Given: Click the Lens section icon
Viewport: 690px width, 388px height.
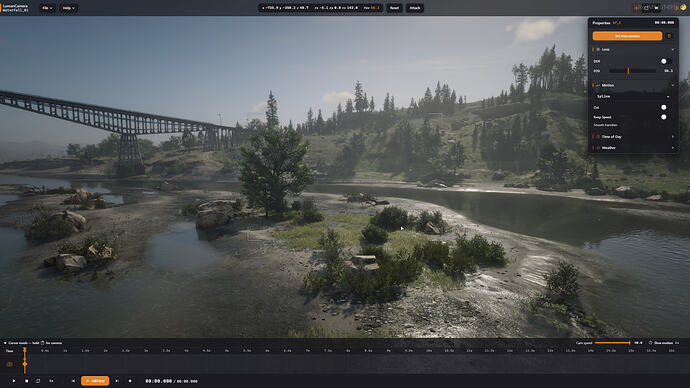Looking at the screenshot, I should (598, 50).
